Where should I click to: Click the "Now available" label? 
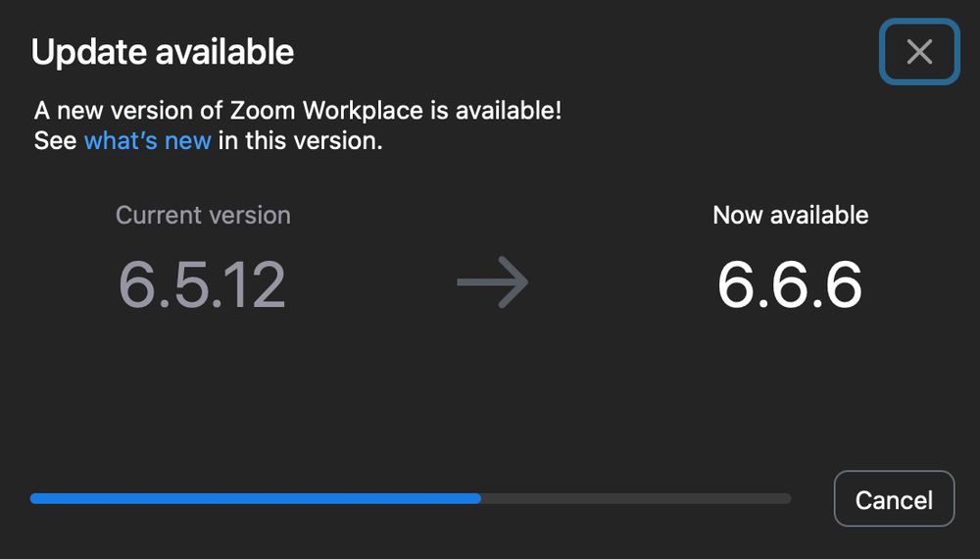click(x=790, y=215)
